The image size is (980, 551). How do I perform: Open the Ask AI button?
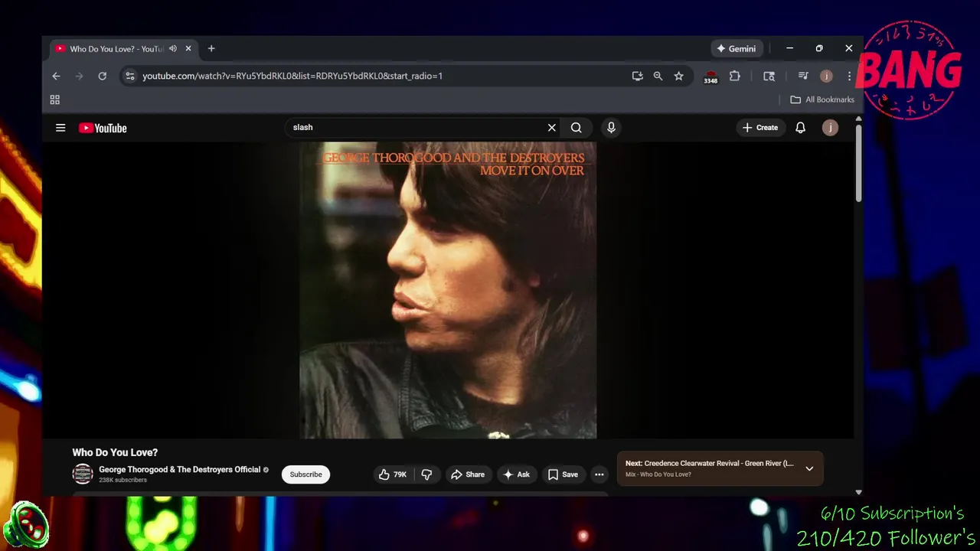click(x=516, y=474)
